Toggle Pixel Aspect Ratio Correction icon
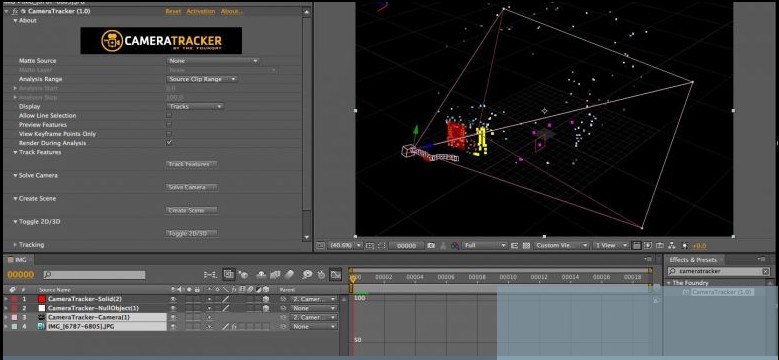This screenshot has height=360, width=779. tap(637, 245)
